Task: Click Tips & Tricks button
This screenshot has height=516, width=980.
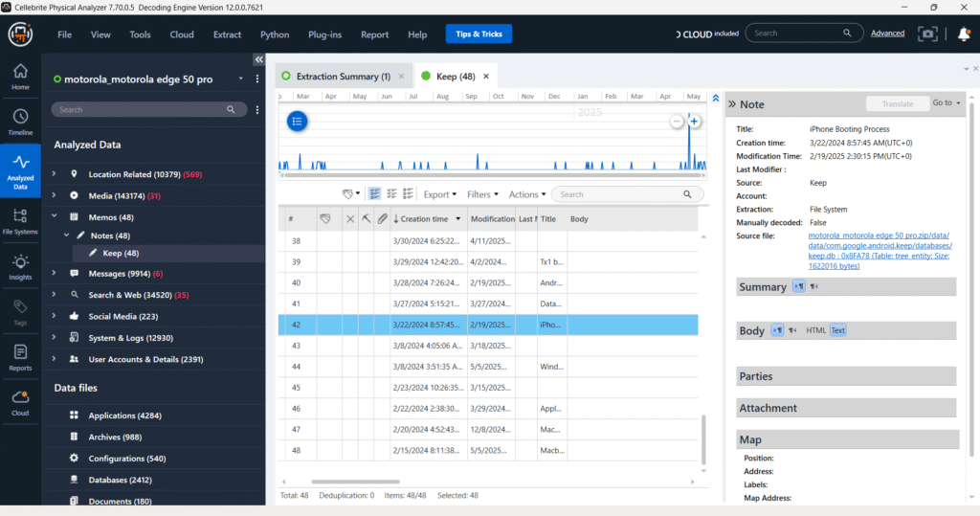Action: [x=479, y=34]
